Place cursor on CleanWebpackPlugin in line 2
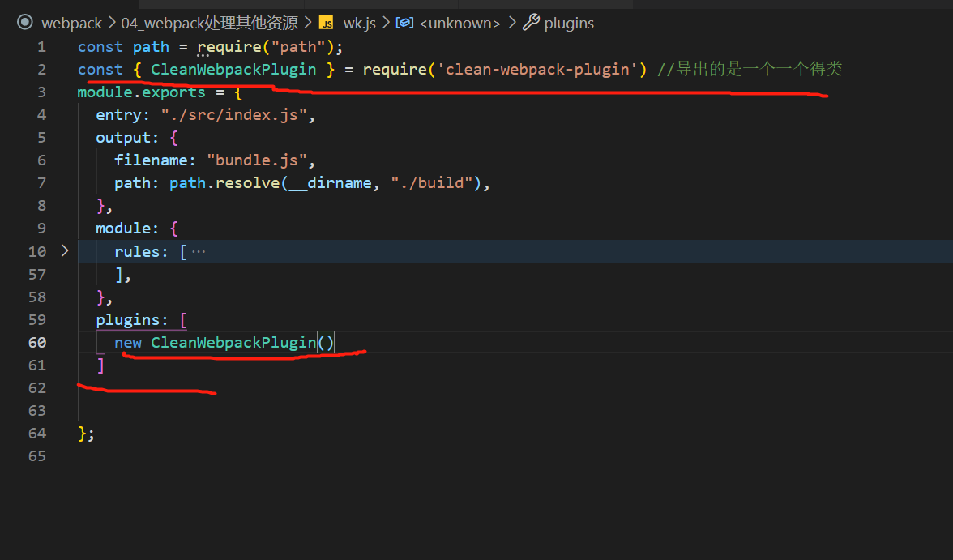Image resolution: width=953 pixels, height=560 pixels. pyautogui.click(x=233, y=69)
